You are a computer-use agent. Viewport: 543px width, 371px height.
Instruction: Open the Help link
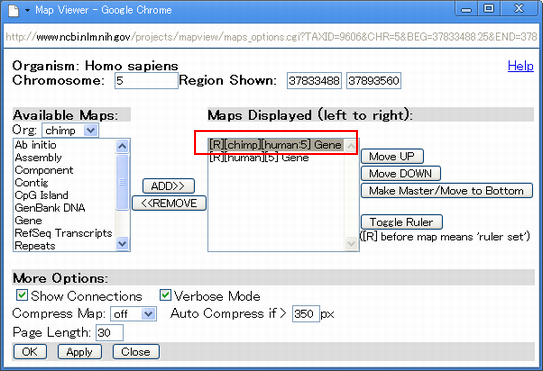(x=520, y=65)
